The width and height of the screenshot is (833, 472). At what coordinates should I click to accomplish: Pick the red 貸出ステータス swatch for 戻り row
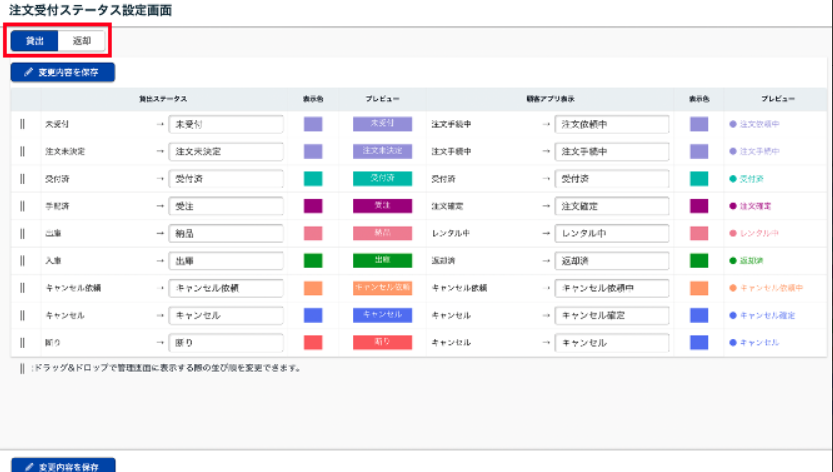point(313,343)
